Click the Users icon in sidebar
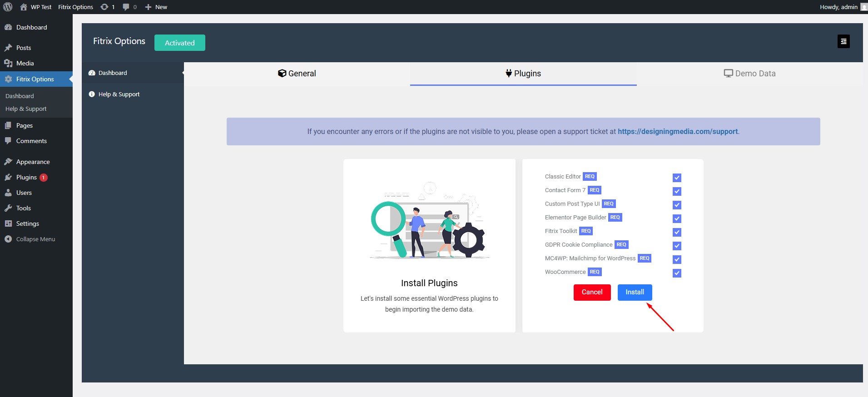The width and height of the screenshot is (868, 397). [8, 193]
